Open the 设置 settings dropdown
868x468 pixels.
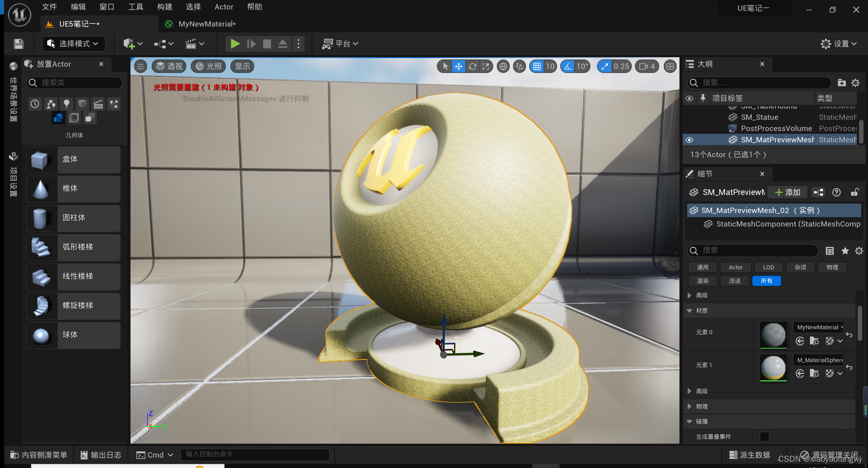tap(839, 44)
